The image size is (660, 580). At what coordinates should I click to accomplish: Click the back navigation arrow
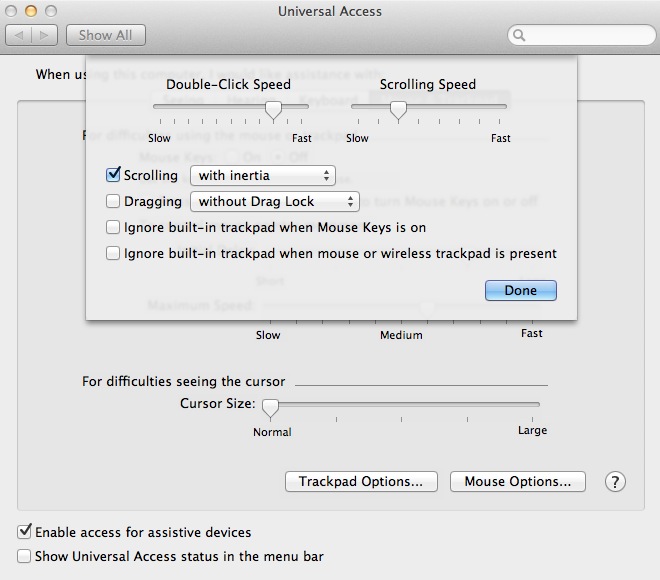coord(19,35)
